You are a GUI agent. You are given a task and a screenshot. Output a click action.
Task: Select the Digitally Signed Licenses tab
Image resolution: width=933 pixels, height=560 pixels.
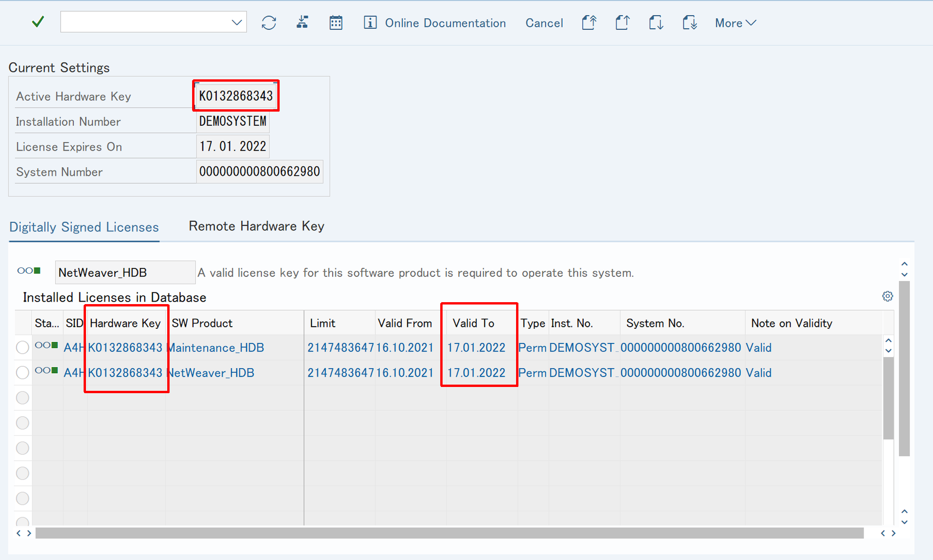[84, 227]
